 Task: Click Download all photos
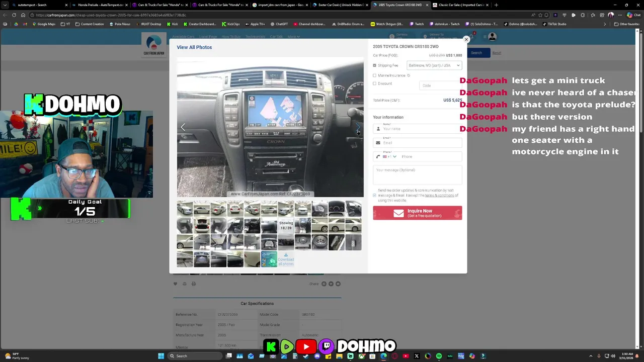point(286,259)
